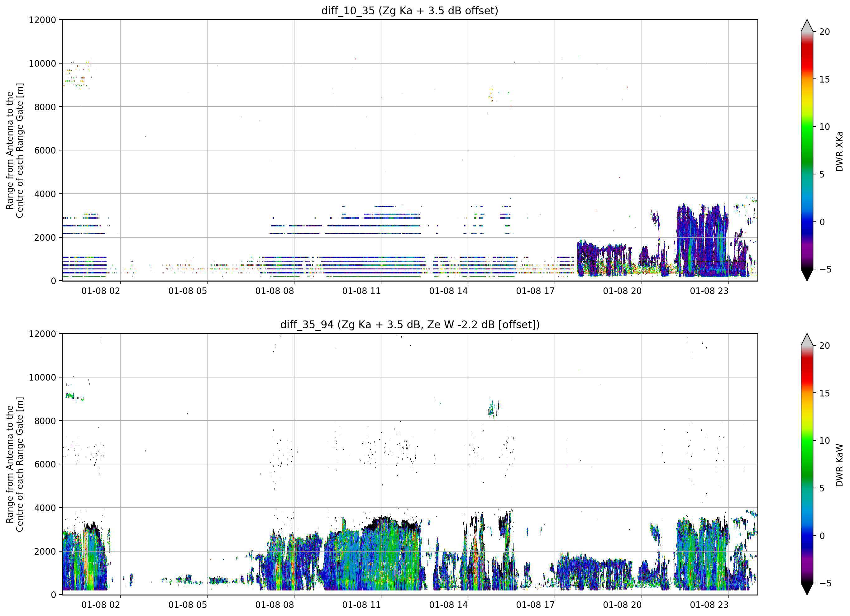Click the '20' tick on the DWR-XKa colorbar
The image size is (850, 616).
[824, 32]
